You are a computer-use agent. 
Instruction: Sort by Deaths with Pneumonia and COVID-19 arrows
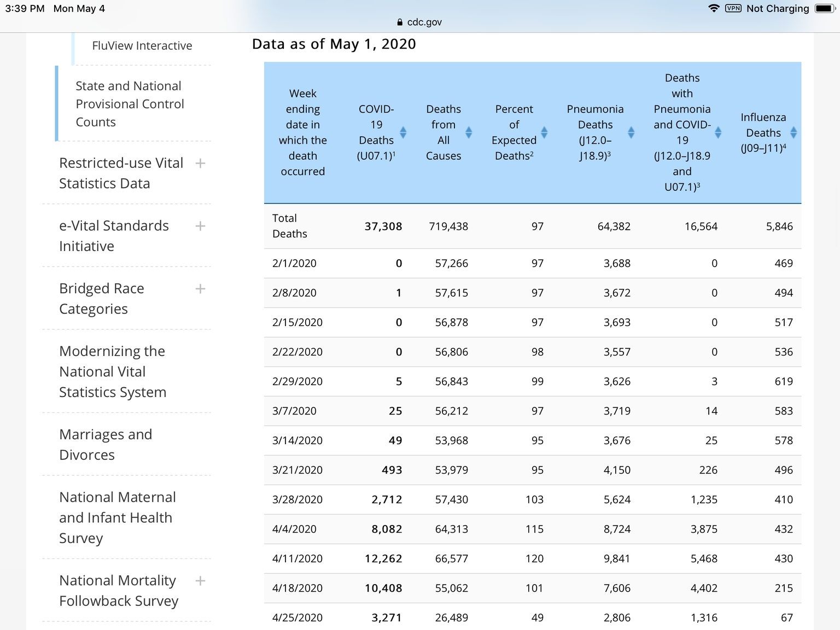718,132
